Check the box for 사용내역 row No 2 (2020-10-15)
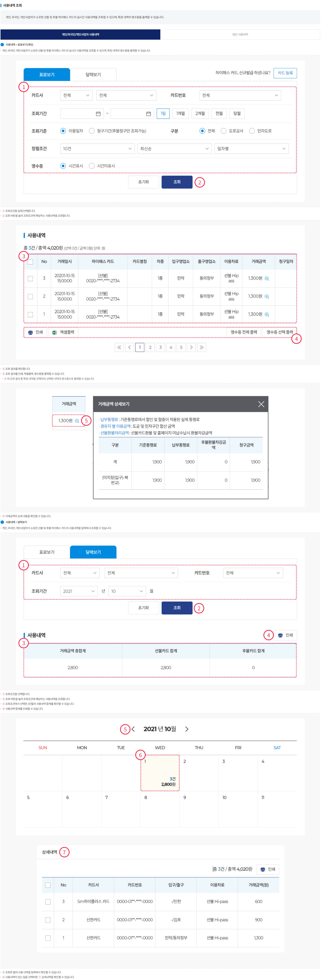The width and height of the screenshot is (322, 980). tap(30, 296)
